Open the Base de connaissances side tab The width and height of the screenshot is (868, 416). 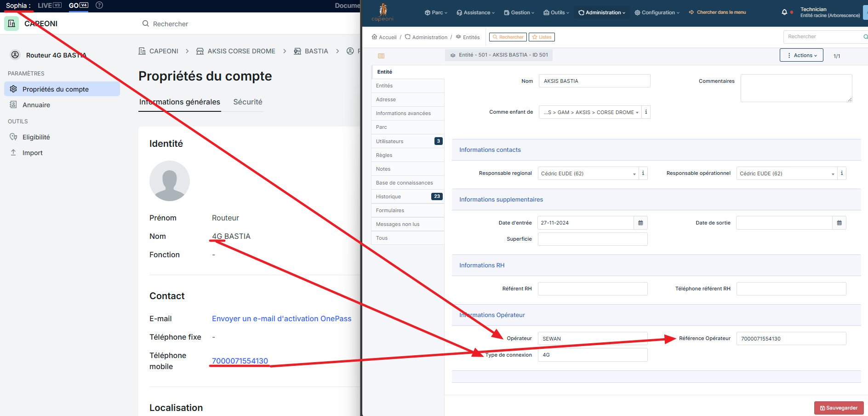pos(408,183)
